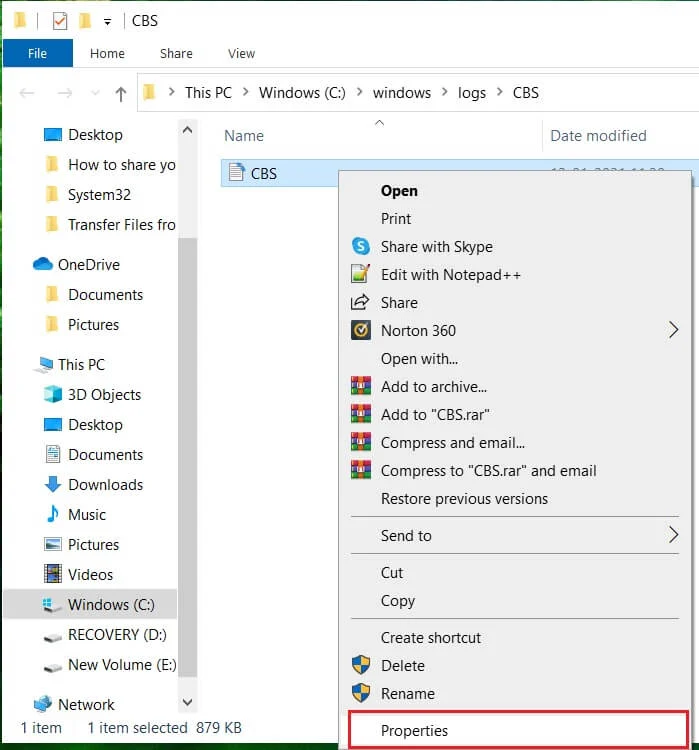Click the New Volume (E:) drive icon
This screenshot has height=750, width=699.
pyautogui.click(x=53, y=668)
